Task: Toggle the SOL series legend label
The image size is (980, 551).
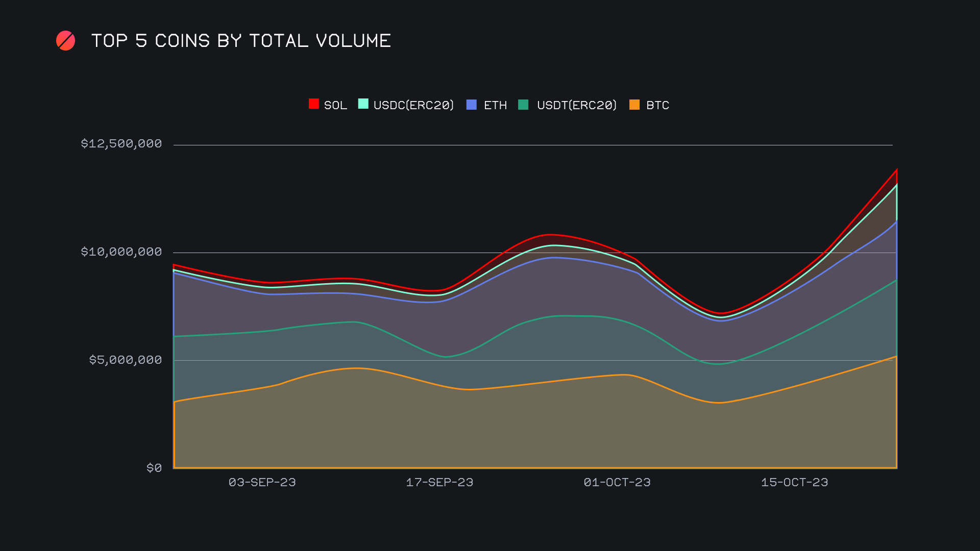Action: 335,105
